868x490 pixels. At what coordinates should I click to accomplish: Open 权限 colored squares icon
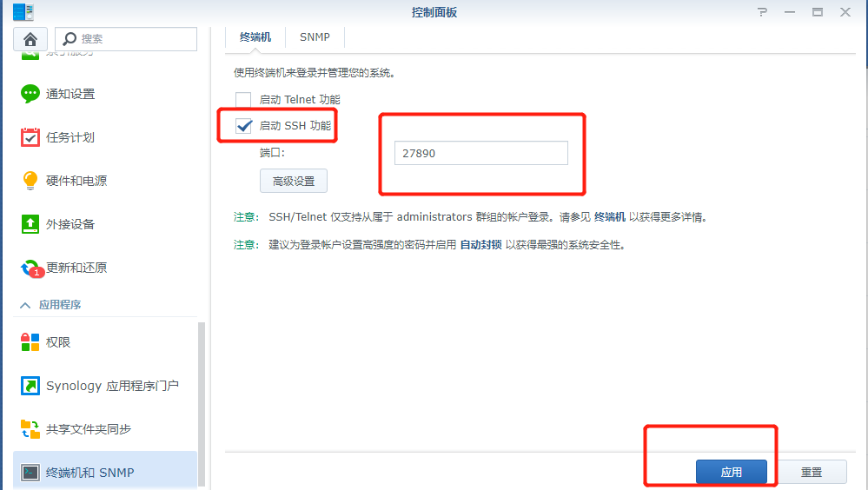pyautogui.click(x=30, y=342)
